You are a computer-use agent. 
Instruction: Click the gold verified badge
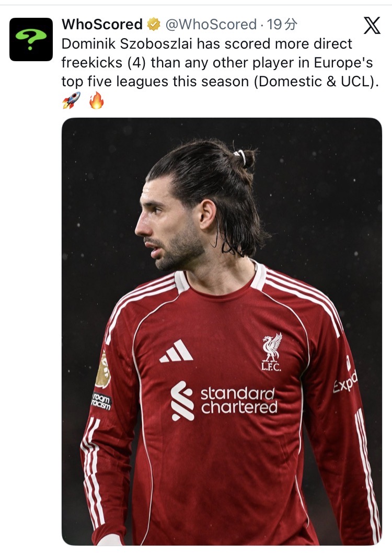pyautogui.click(x=153, y=25)
